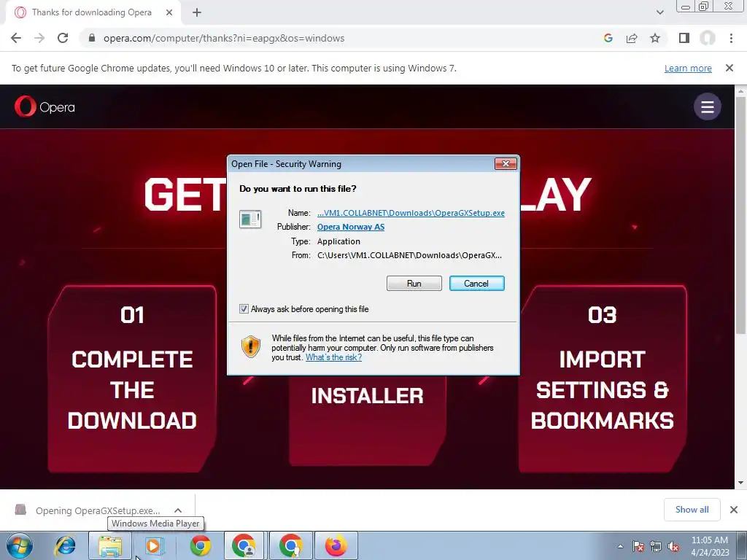Viewport: 747px width, 560px height.
Task: Uncheck 'Always ask before opening this file'
Action: pyautogui.click(x=244, y=309)
